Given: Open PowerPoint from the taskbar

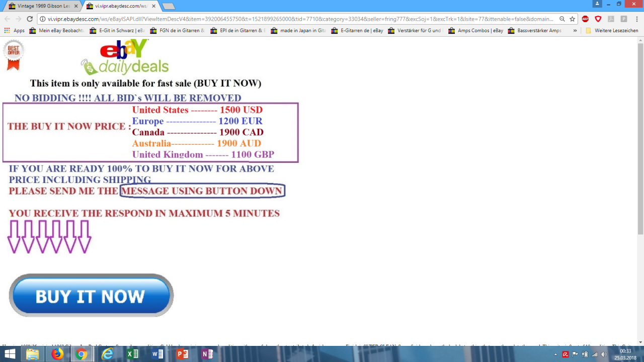Looking at the screenshot, I should (x=182, y=354).
